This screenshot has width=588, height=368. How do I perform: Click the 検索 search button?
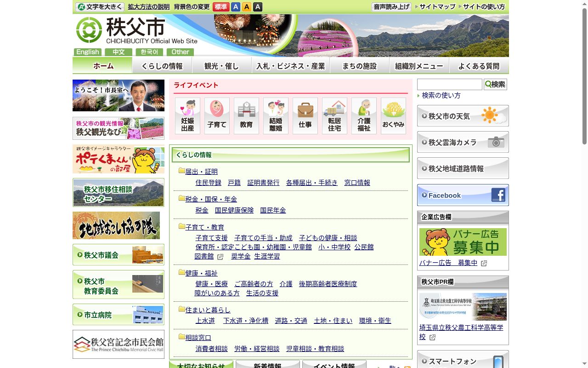[495, 84]
